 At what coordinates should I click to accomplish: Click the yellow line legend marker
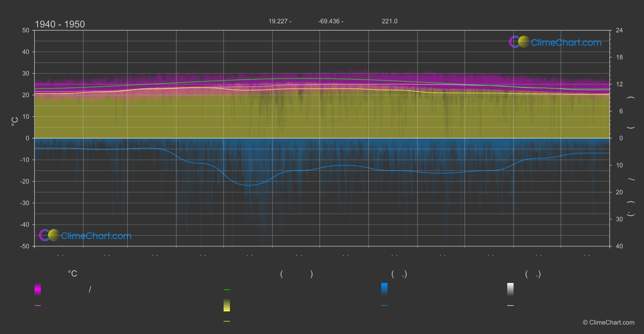[x=227, y=321]
